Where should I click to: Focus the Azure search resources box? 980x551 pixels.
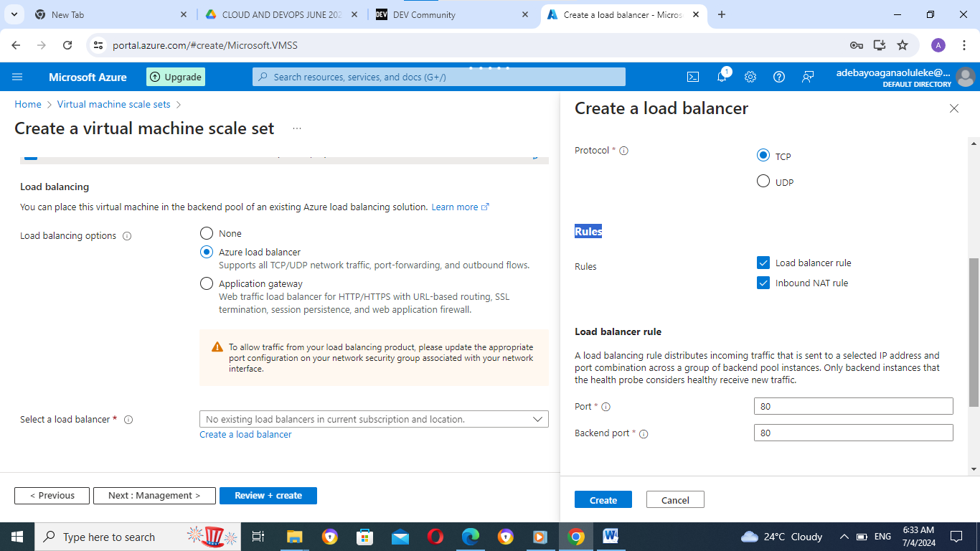(x=439, y=77)
